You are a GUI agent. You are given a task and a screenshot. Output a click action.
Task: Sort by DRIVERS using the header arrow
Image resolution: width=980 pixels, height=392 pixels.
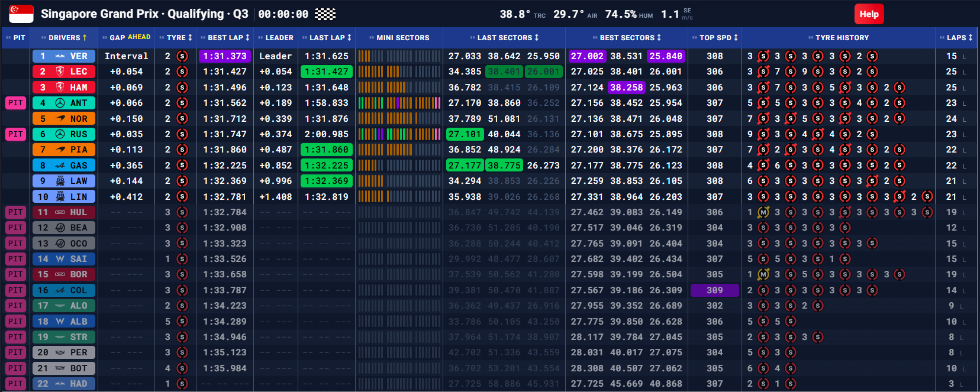[85, 38]
